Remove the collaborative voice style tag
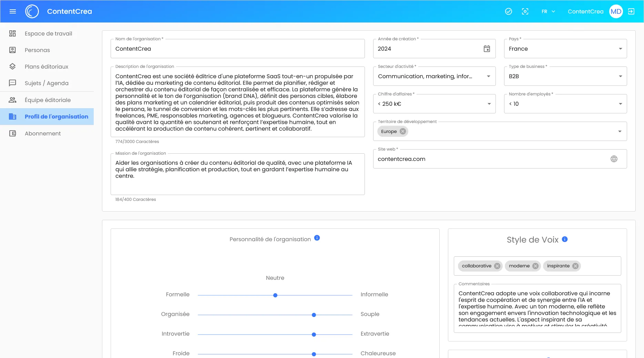 coord(497,266)
